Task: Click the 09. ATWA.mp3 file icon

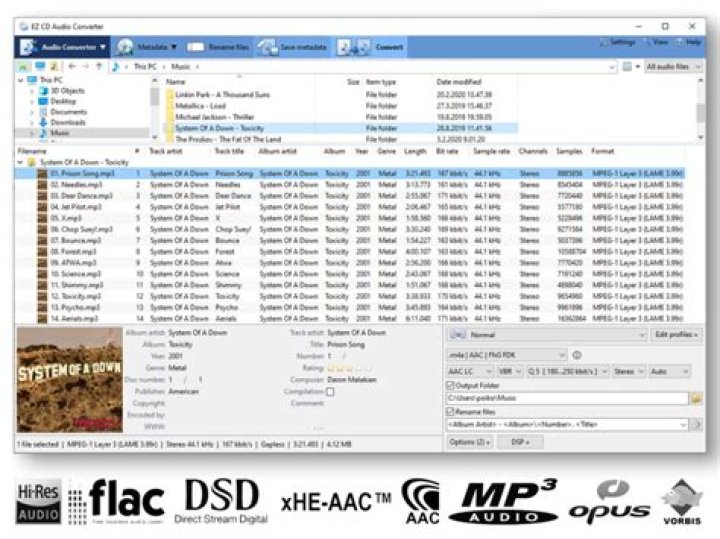Action: coord(42,263)
